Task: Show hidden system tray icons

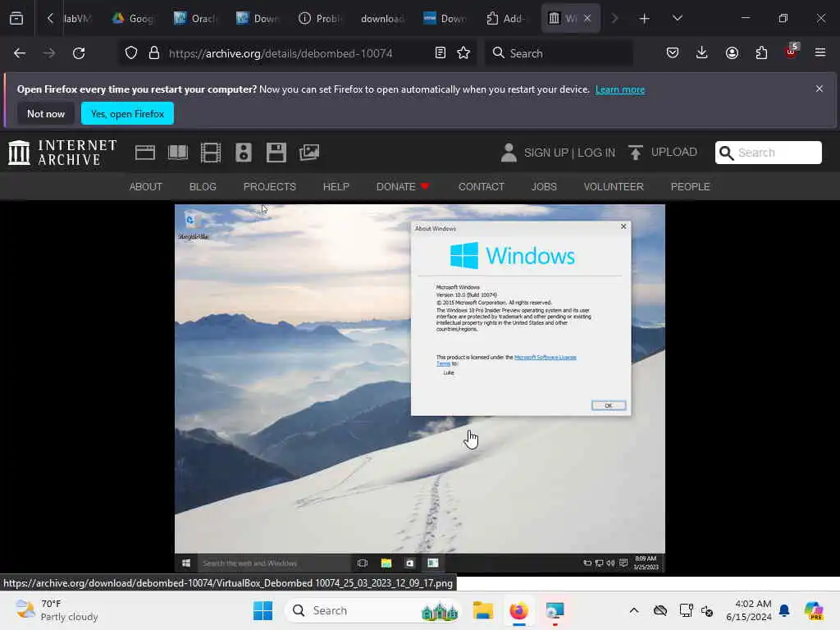Action: [634, 610]
